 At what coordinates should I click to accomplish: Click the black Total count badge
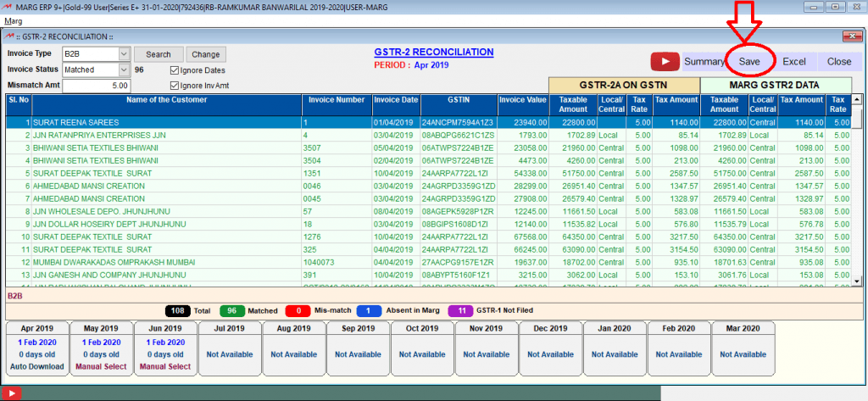pos(178,311)
